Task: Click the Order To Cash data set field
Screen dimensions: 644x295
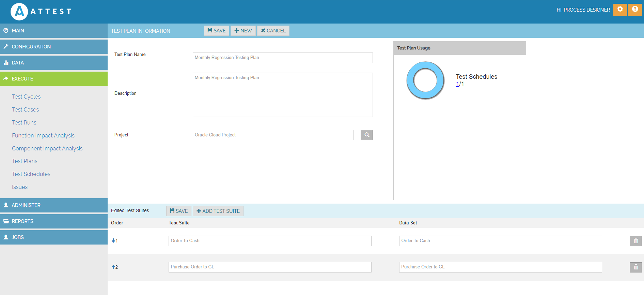Action: click(x=501, y=241)
